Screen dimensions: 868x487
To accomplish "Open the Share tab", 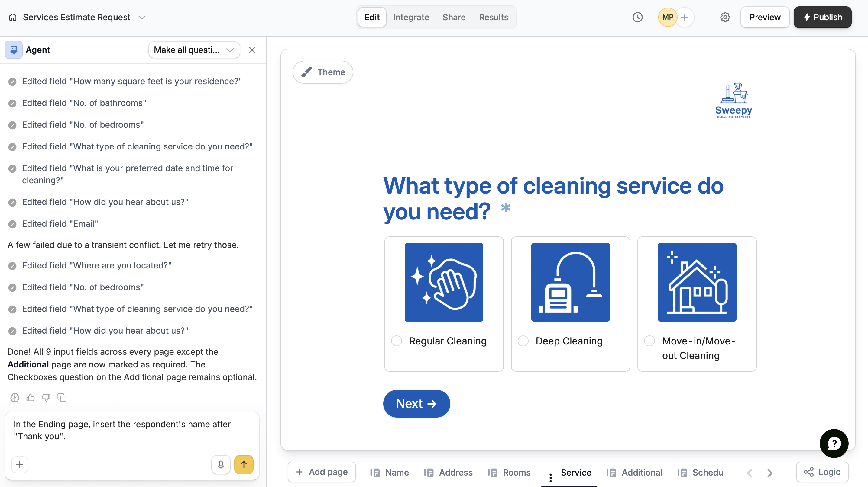I will click(454, 17).
